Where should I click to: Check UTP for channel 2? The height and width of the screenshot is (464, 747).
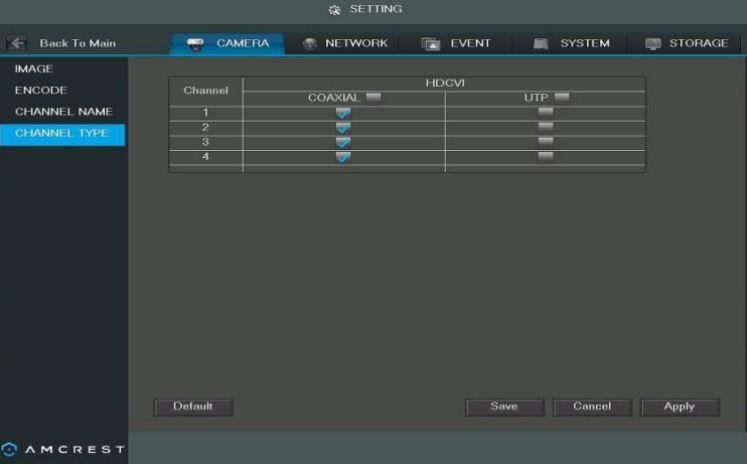click(x=545, y=127)
